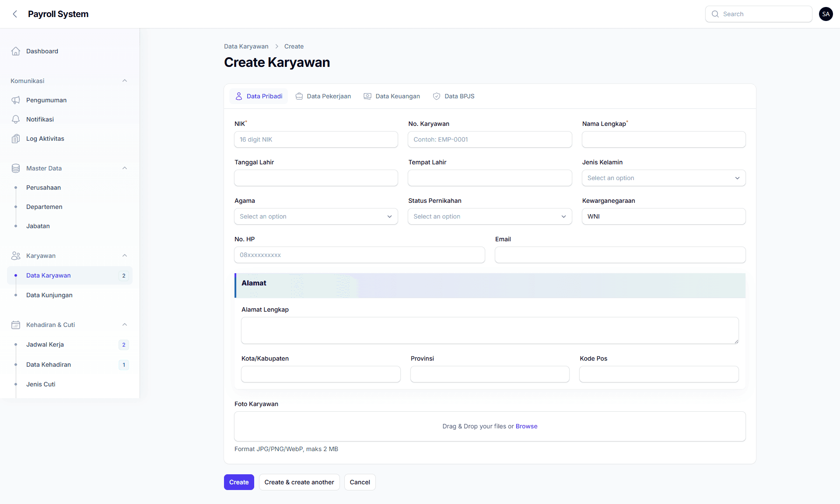Open Data Kehadiran in the sidebar
Viewport: 840px width, 504px height.
tap(70, 365)
